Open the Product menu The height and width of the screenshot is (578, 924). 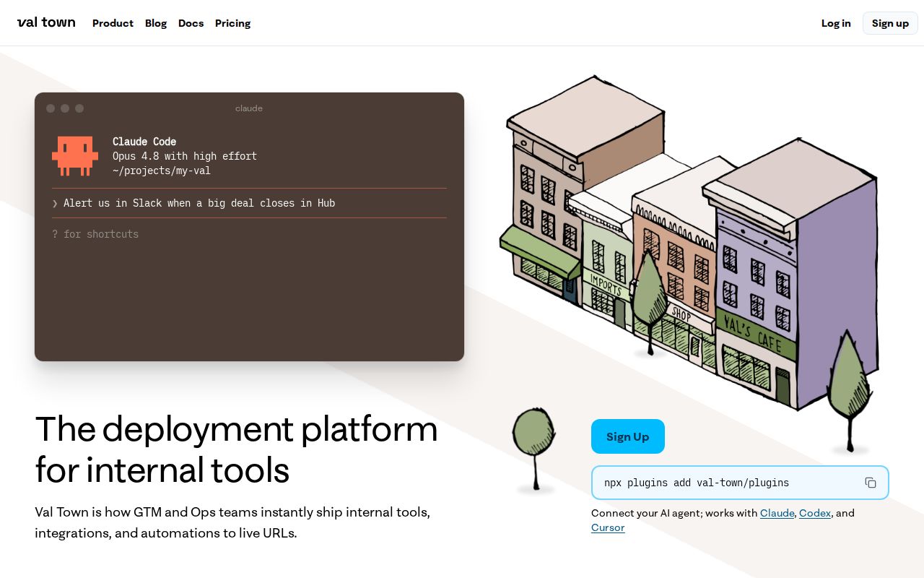coord(113,23)
